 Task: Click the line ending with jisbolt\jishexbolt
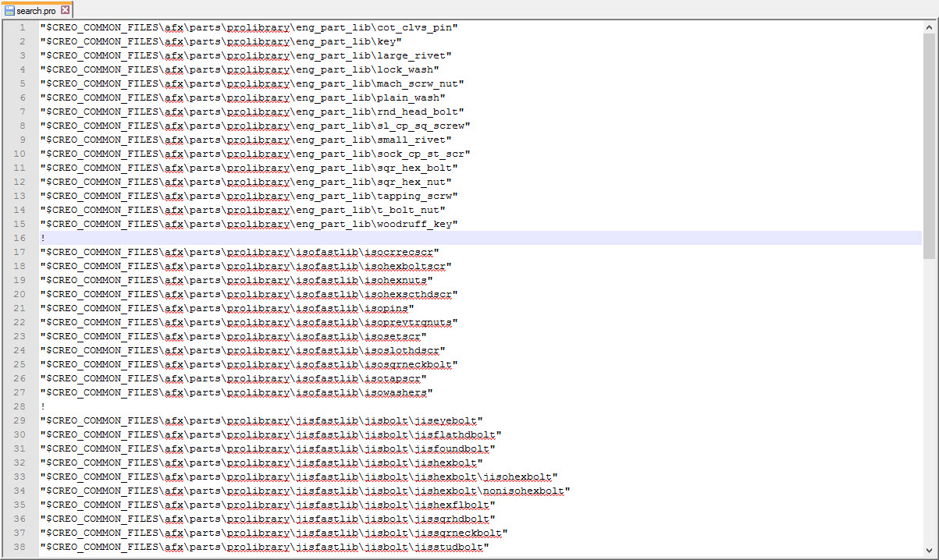(261, 463)
